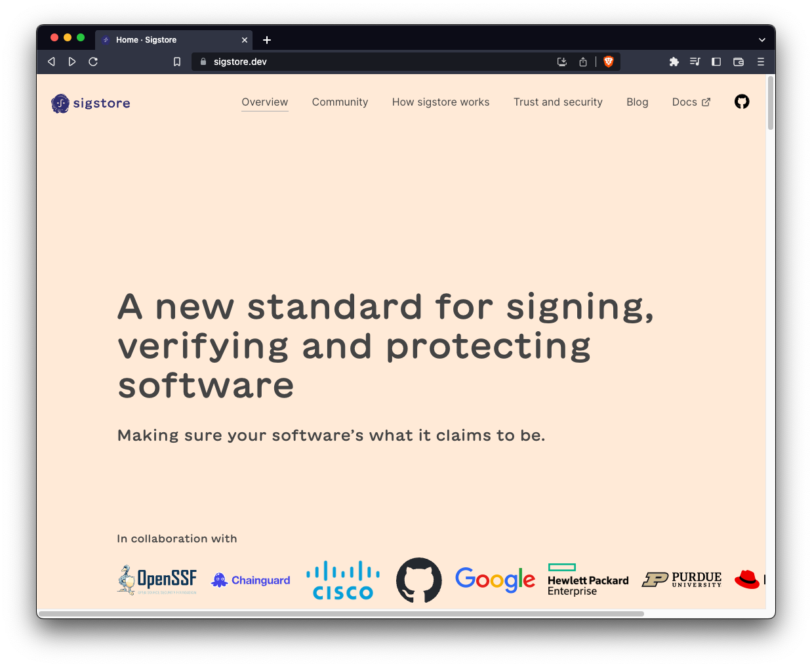Image resolution: width=812 pixels, height=667 pixels.
Task: Select the Home · Sigstore browser tab
Action: point(174,40)
